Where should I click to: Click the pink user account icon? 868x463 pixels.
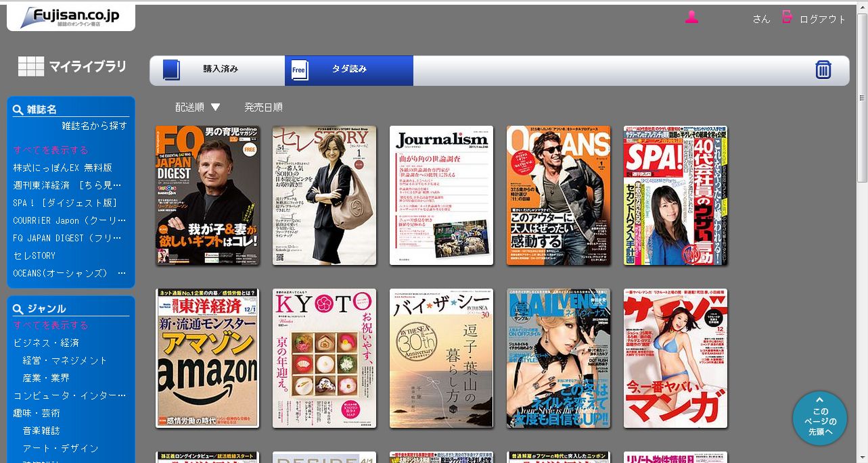pos(691,18)
